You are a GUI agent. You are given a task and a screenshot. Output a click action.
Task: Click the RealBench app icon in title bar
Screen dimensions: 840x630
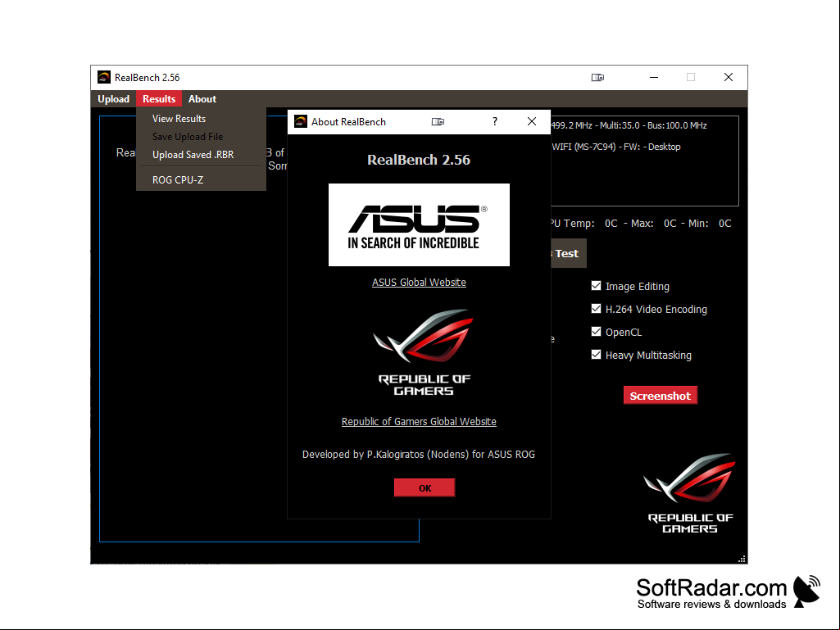(x=104, y=77)
